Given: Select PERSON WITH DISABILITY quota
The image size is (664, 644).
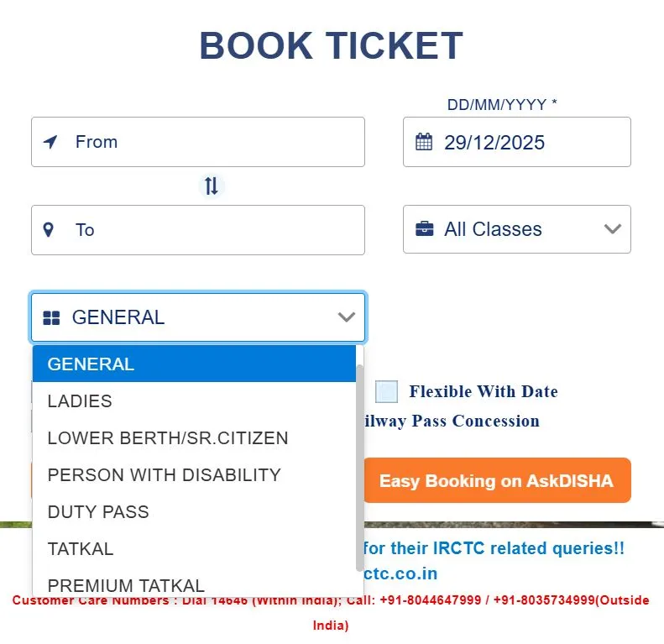Looking at the screenshot, I should point(164,475).
